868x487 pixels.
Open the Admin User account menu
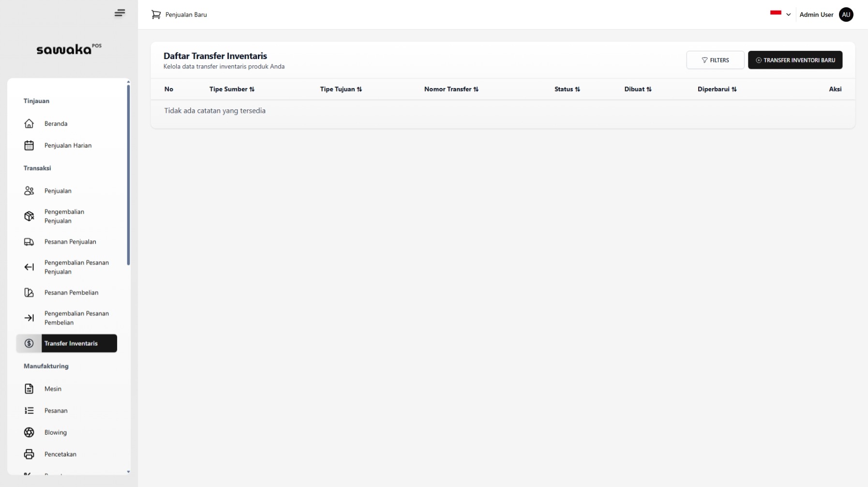point(825,15)
